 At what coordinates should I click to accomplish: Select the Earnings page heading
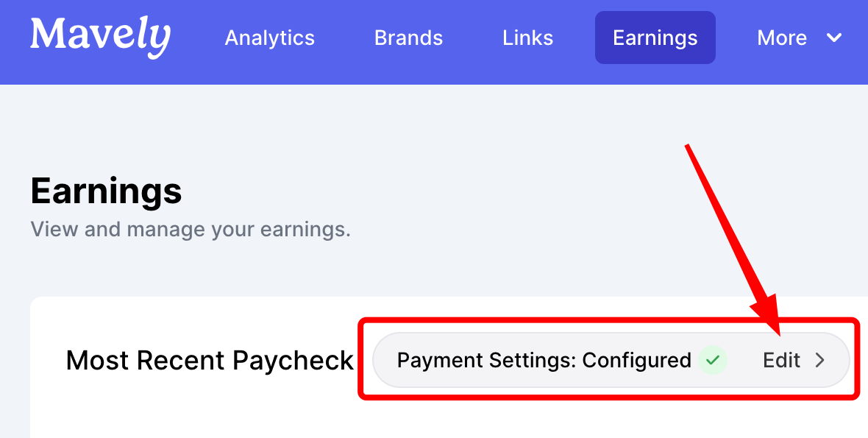106,191
